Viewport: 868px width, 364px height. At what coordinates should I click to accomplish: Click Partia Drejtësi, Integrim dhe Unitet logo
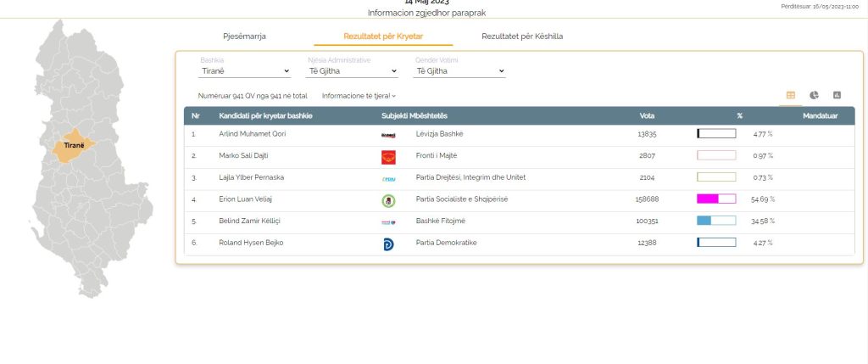(x=388, y=179)
